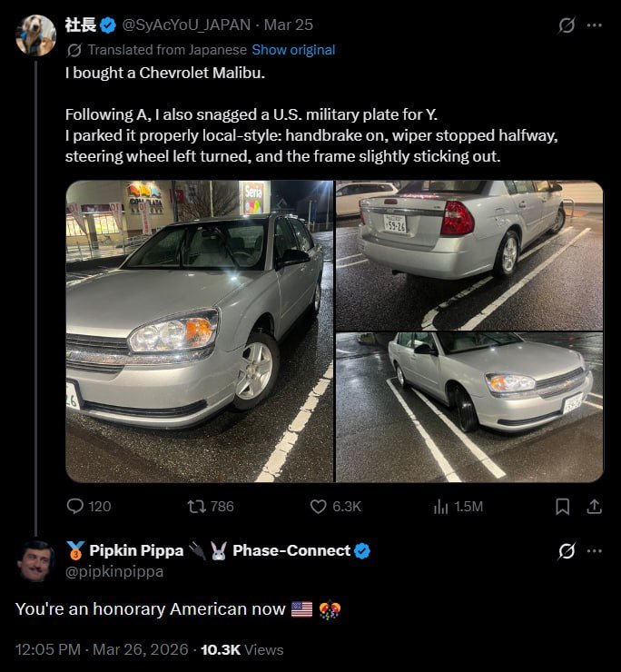Click the 12:05 PM Mar 26, 2026 timestamp

102,649
